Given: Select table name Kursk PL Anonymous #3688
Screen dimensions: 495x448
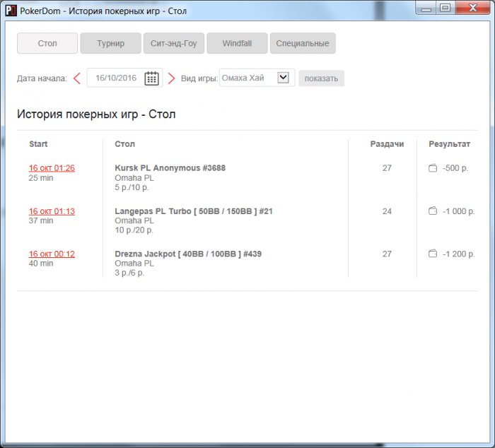Looking at the screenshot, I should [170, 168].
